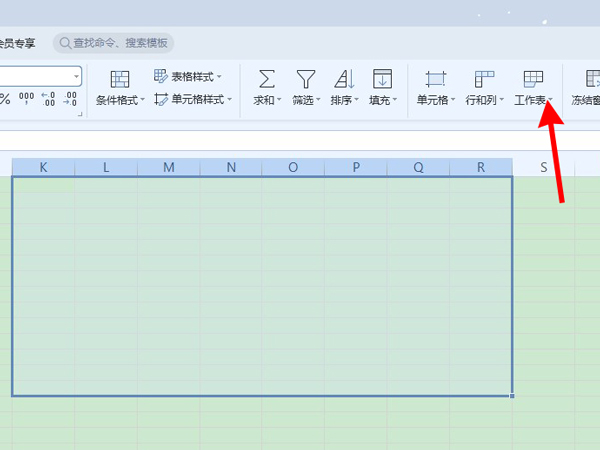Screen dimensions: 600x450
Task: Click the Rows and Columns (行和列) icon
Action: click(484, 80)
